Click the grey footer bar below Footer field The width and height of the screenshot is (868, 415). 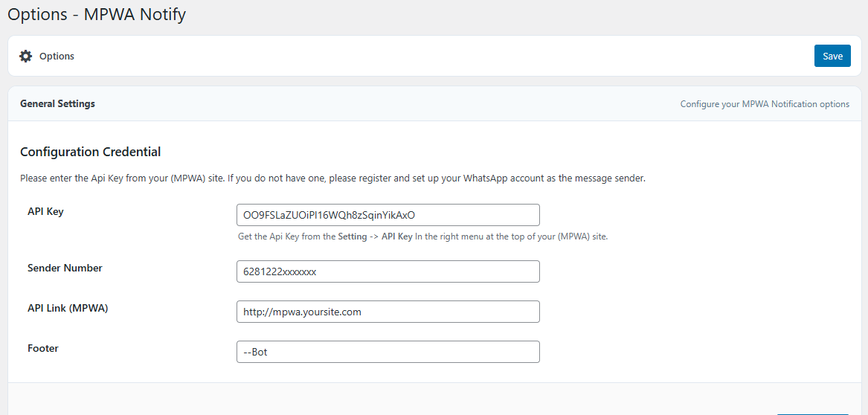pyautogui.click(x=431, y=399)
